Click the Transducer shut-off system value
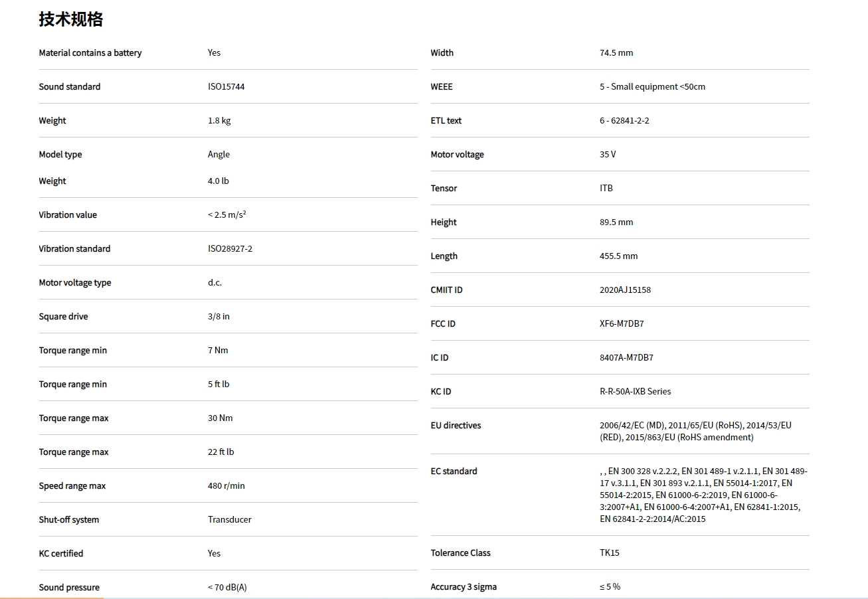Viewport: 868px width, 599px height. [x=229, y=520]
